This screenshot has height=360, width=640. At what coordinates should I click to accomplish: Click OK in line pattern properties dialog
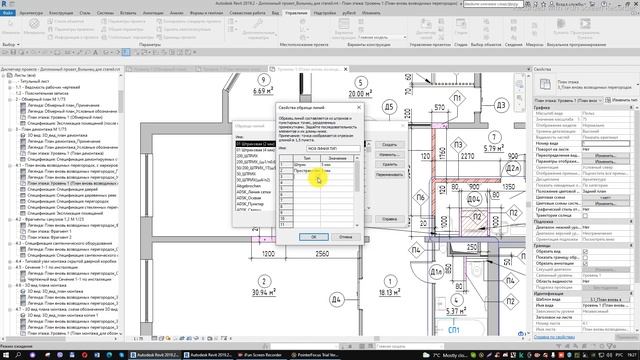click(x=313, y=237)
